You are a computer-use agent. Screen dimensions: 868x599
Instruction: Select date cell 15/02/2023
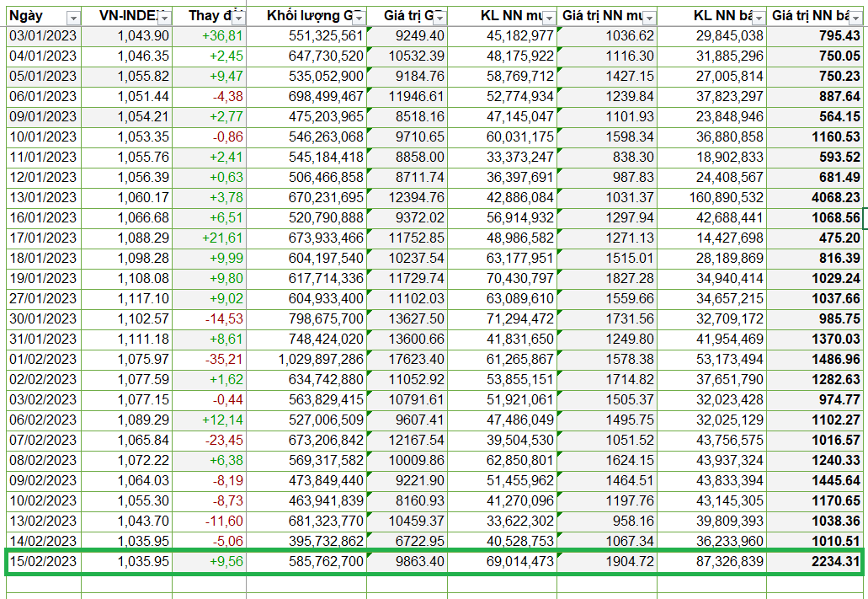(44, 562)
